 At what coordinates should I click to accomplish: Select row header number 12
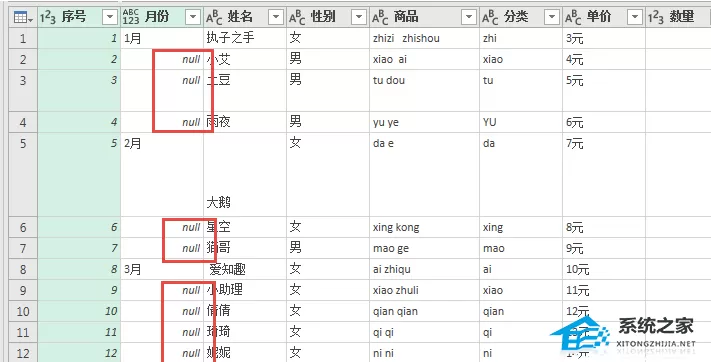23,353
